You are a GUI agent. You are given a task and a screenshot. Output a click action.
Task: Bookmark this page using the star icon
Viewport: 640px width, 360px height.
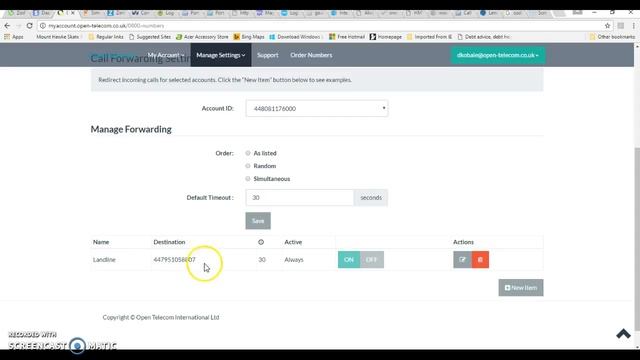tap(607, 25)
